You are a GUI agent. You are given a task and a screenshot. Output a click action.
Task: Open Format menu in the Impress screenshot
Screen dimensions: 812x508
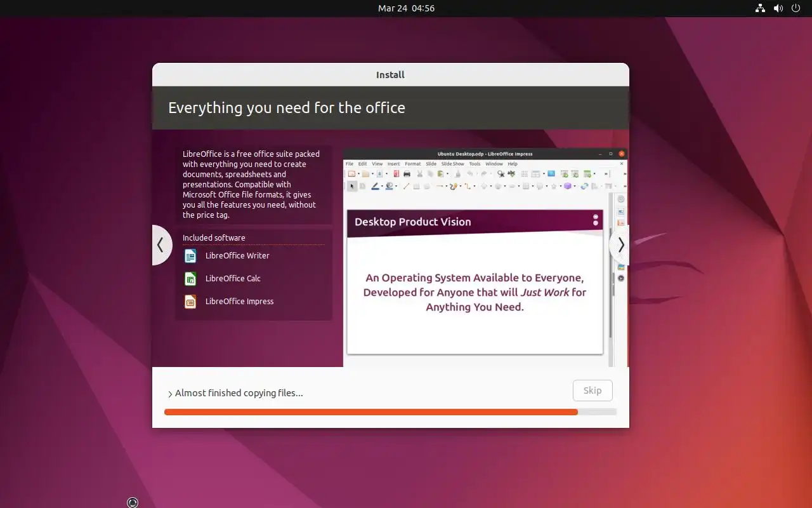[413, 164]
